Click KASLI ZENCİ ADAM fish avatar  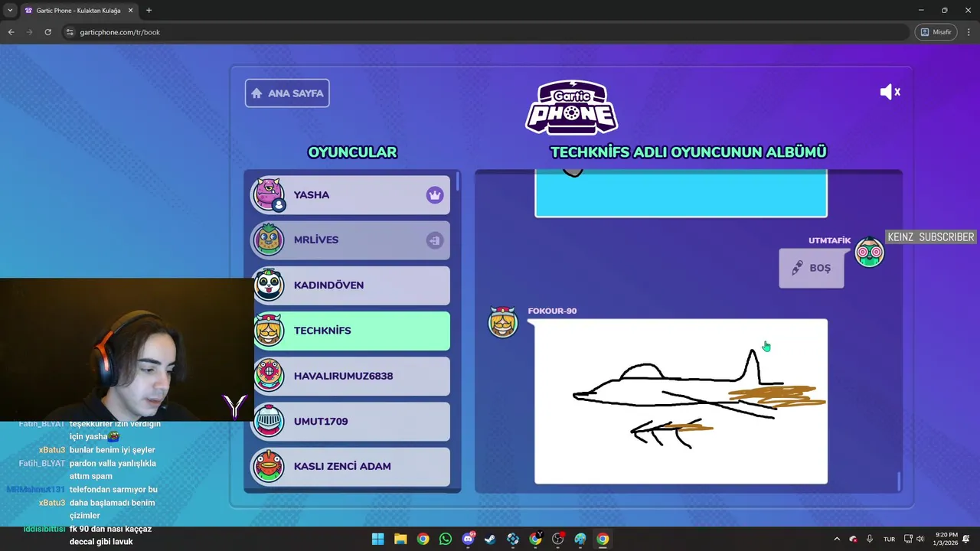click(x=269, y=465)
